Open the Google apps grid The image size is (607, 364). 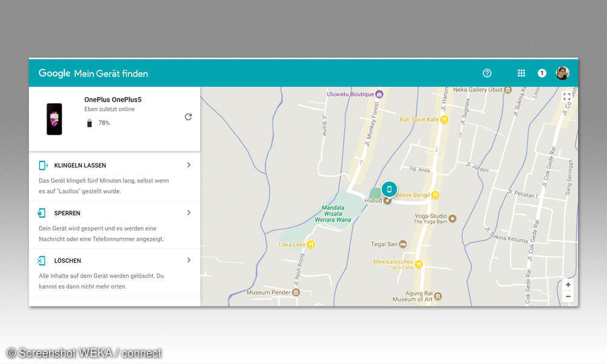point(521,73)
